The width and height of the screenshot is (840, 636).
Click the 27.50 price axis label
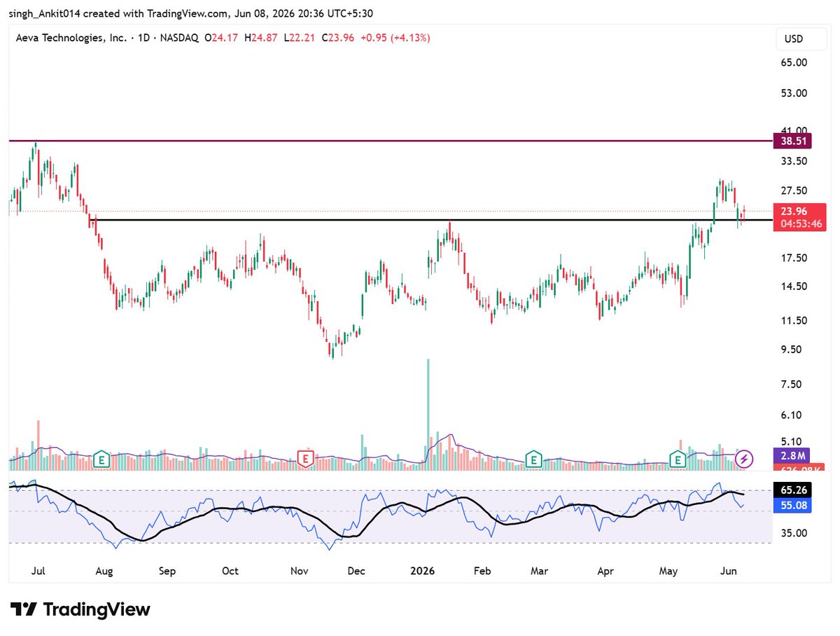(x=794, y=191)
